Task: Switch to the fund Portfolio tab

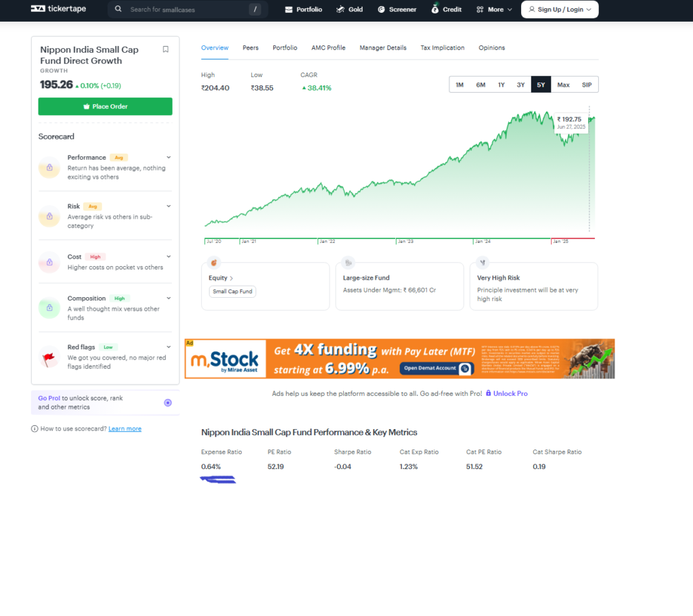Action: [285, 48]
